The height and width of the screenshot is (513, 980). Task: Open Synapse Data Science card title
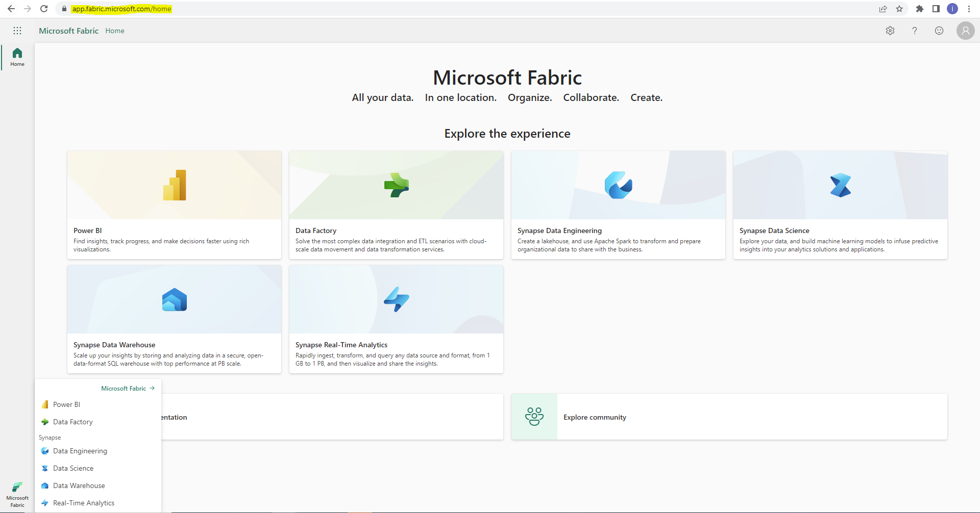tap(774, 230)
